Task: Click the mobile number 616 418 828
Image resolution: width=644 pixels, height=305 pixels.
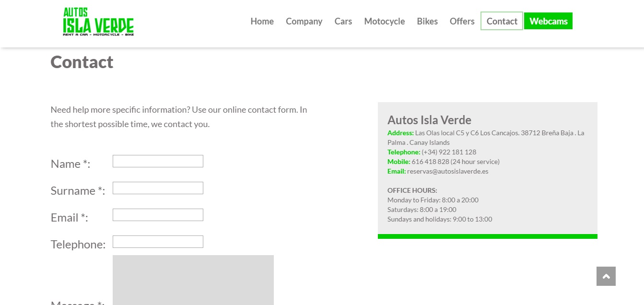Action: click(430, 162)
